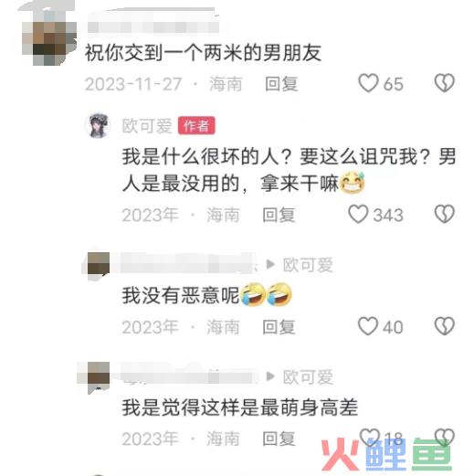
Task: Tap broken heart on 欧可爱's author reply
Action: click(444, 214)
